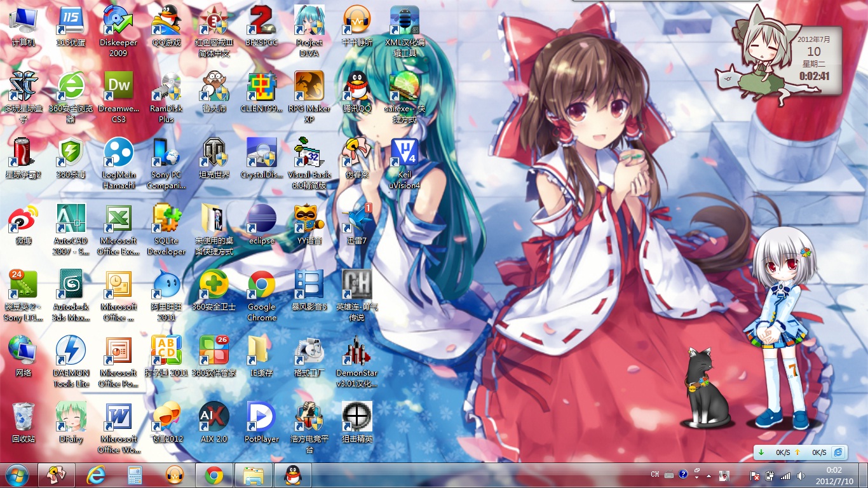Open Windows Explorer from the taskbar
The image size is (868, 488).
click(254, 475)
